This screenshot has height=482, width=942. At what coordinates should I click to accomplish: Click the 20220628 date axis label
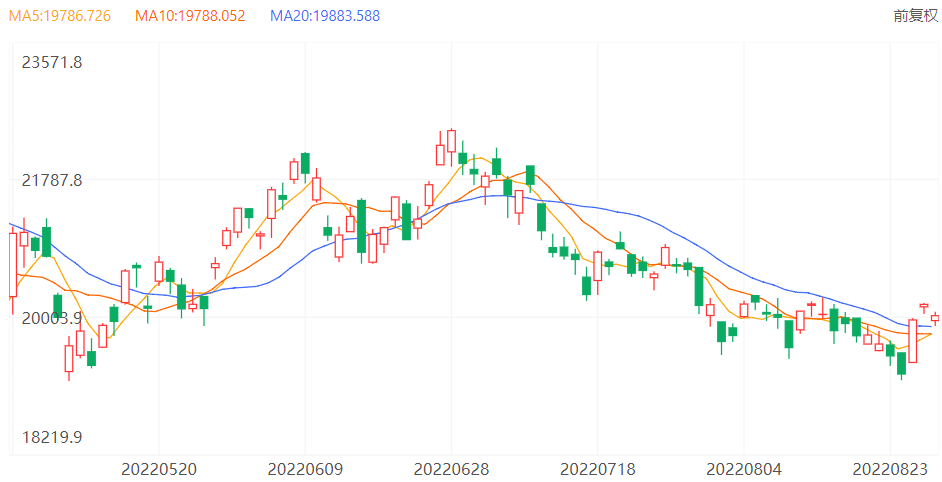(x=452, y=469)
